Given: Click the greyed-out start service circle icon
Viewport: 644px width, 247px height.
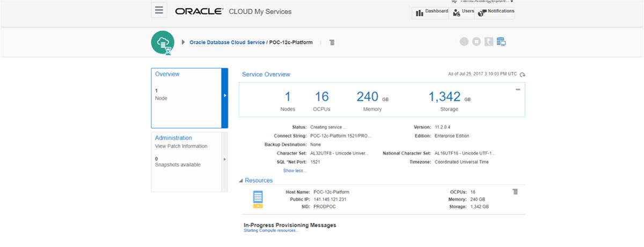Looking at the screenshot, I should tap(464, 42).
